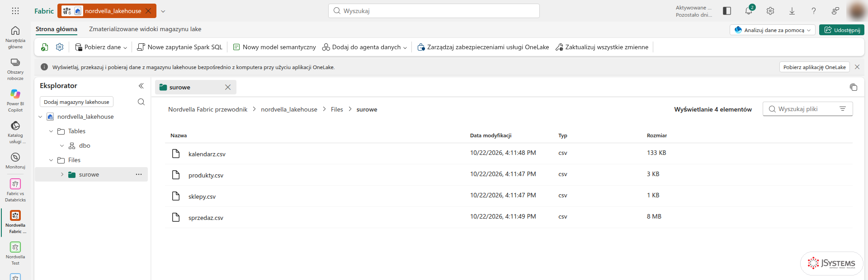Open the app launcher waffle icon
868x280 pixels.
tap(15, 11)
